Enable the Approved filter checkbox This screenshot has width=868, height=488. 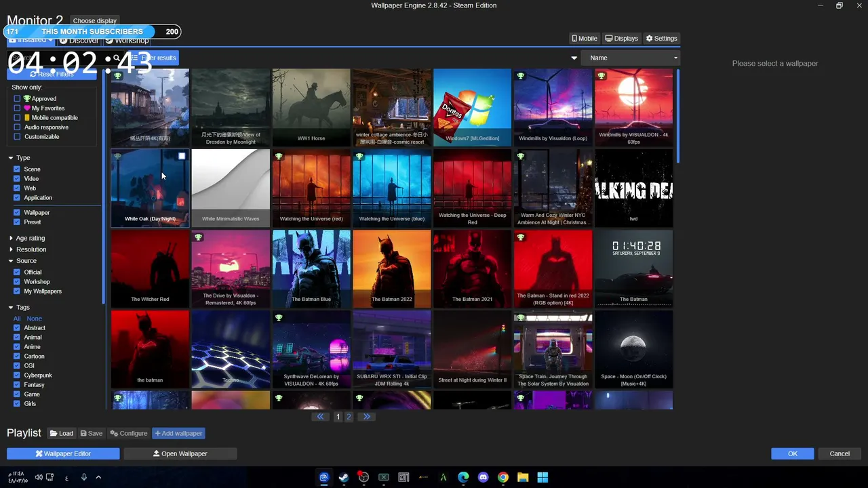click(x=17, y=99)
